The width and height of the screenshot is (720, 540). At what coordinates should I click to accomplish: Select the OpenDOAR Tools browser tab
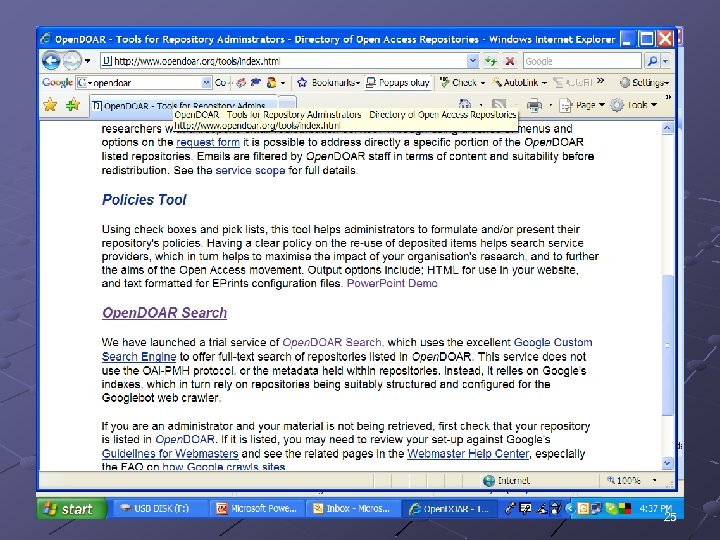coord(183,105)
